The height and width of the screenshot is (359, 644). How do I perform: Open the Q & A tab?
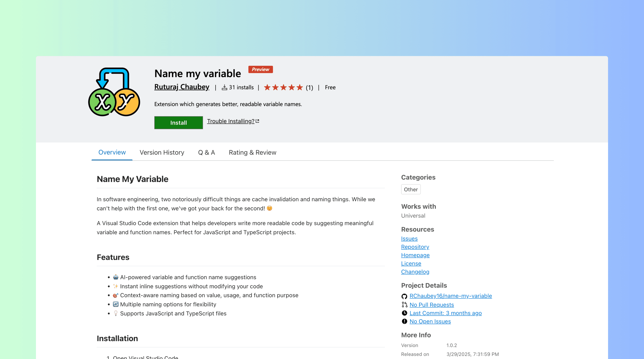tap(207, 152)
